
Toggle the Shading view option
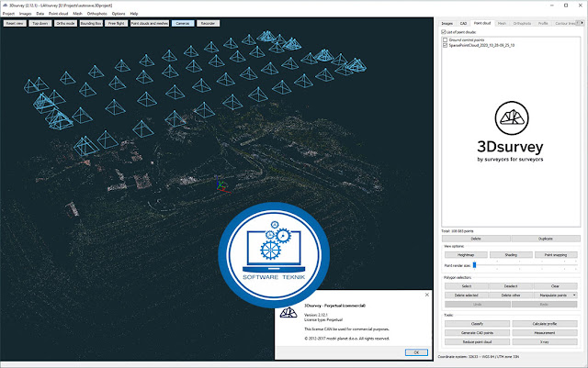click(511, 255)
